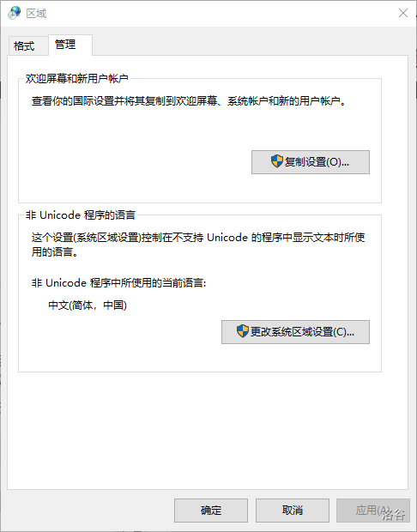Click the 更改系统区域设置(C)... button
The width and height of the screenshot is (417, 532).
pyautogui.click(x=295, y=332)
